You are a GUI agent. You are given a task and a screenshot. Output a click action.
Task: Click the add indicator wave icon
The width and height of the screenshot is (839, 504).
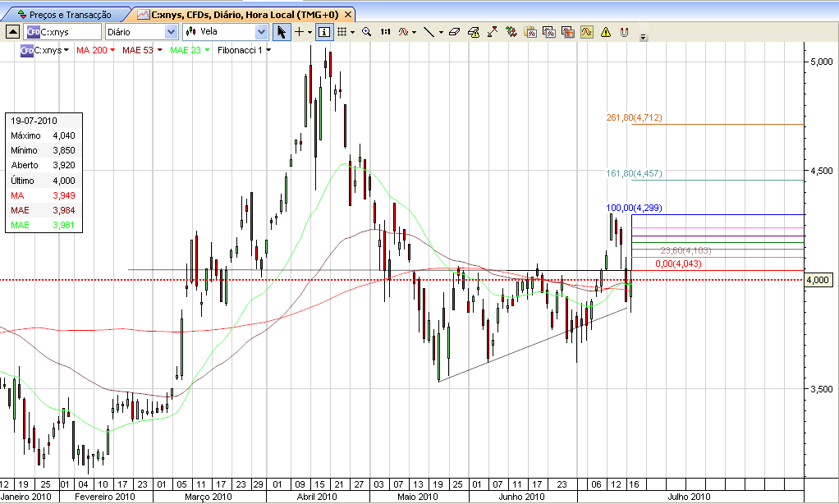pyautogui.click(x=403, y=32)
